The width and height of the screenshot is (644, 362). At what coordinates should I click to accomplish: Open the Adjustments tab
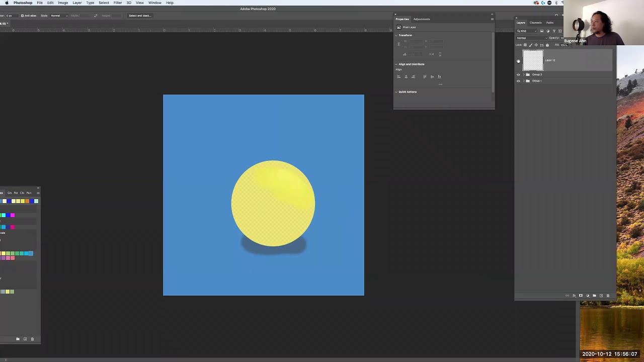coord(422,19)
